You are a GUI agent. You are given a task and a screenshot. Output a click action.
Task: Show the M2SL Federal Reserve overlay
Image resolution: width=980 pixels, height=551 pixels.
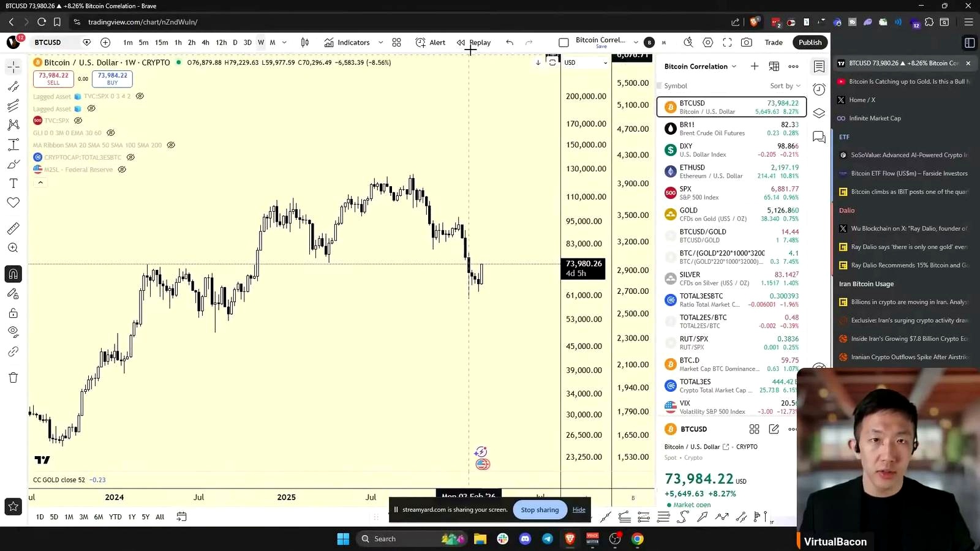click(122, 170)
